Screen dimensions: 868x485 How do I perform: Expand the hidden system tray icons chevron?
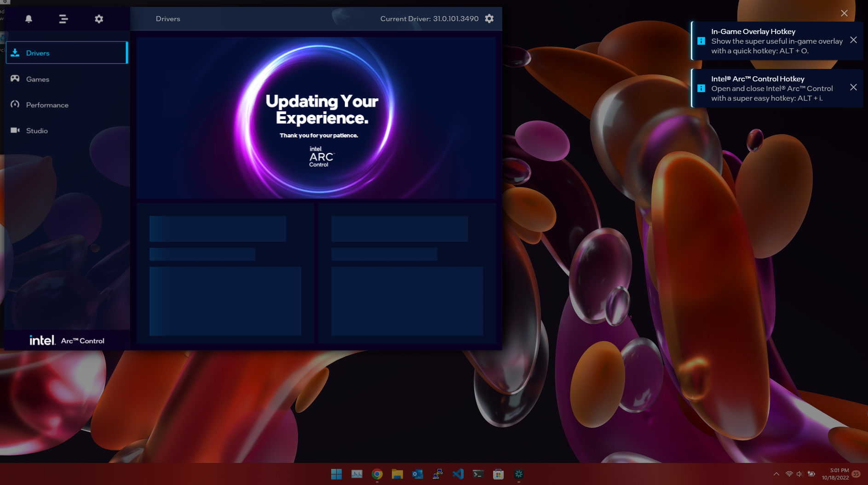tap(776, 474)
